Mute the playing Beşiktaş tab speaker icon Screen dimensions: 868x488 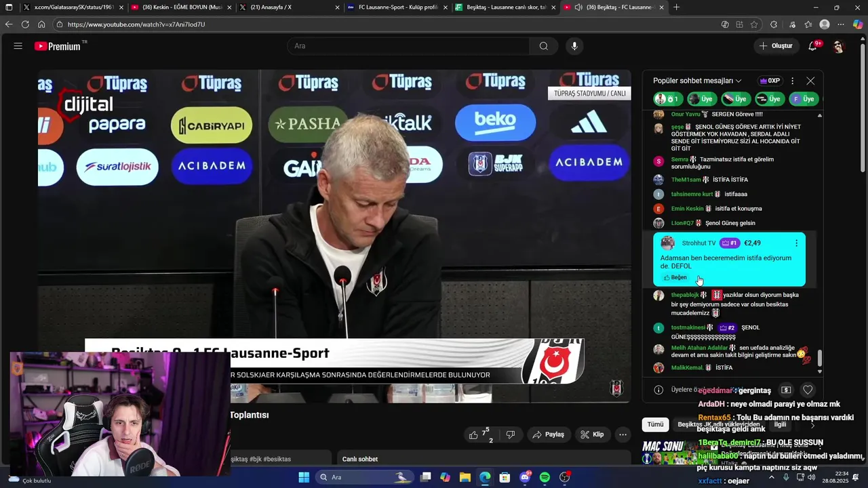coord(578,7)
